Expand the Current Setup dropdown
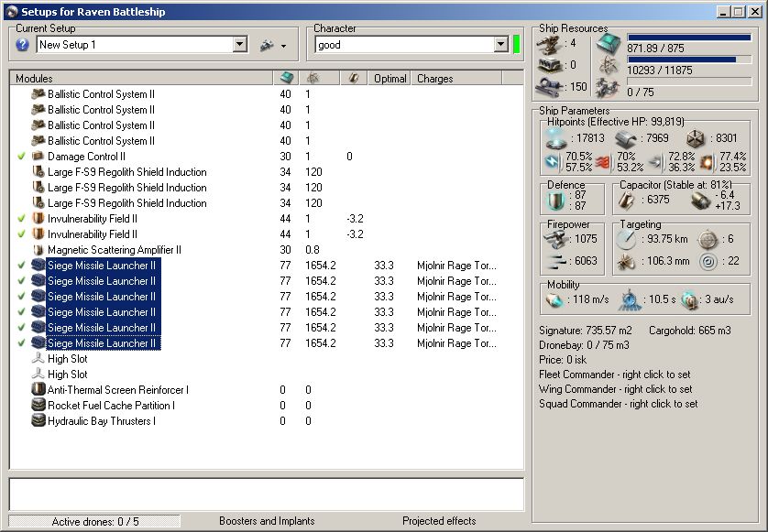This screenshot has height=532, width=768. pos(240,44)
